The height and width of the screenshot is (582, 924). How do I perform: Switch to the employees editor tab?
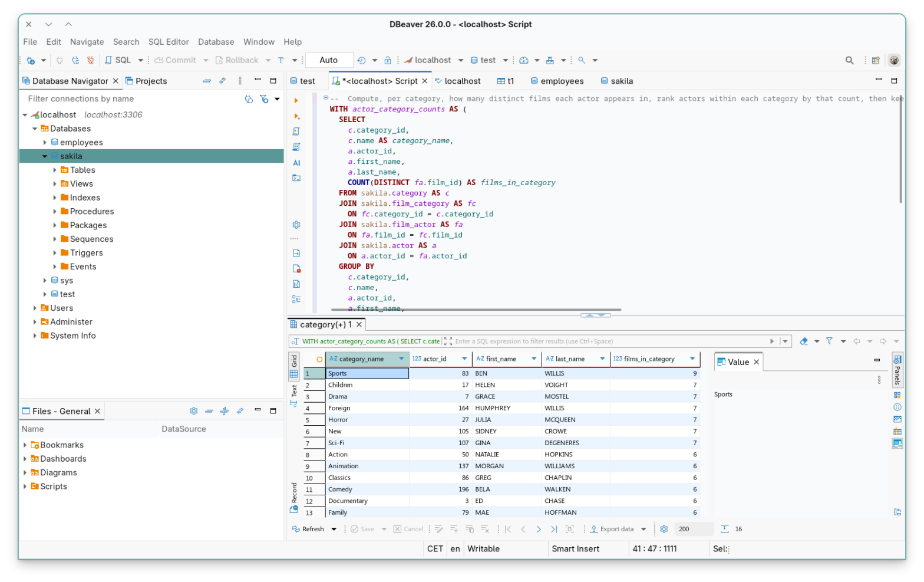(557, 81)
